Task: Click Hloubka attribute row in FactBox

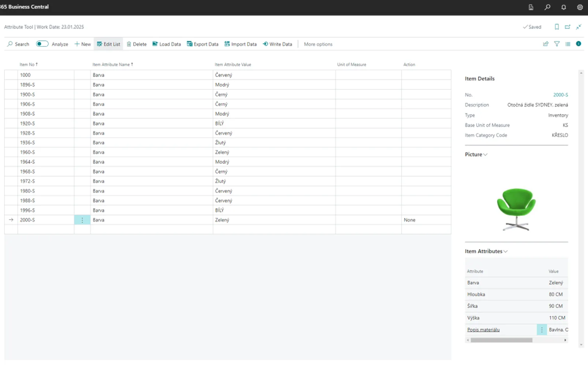Action: (516, 294)
